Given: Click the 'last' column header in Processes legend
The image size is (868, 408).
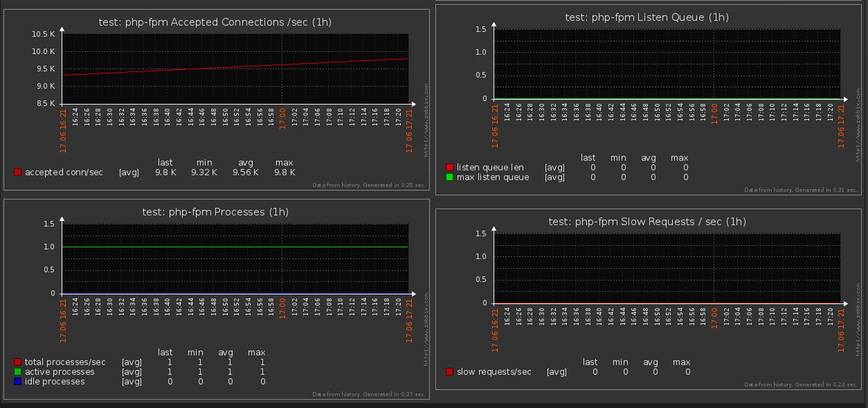Looking at the screenshot, I should click(165, 352).
